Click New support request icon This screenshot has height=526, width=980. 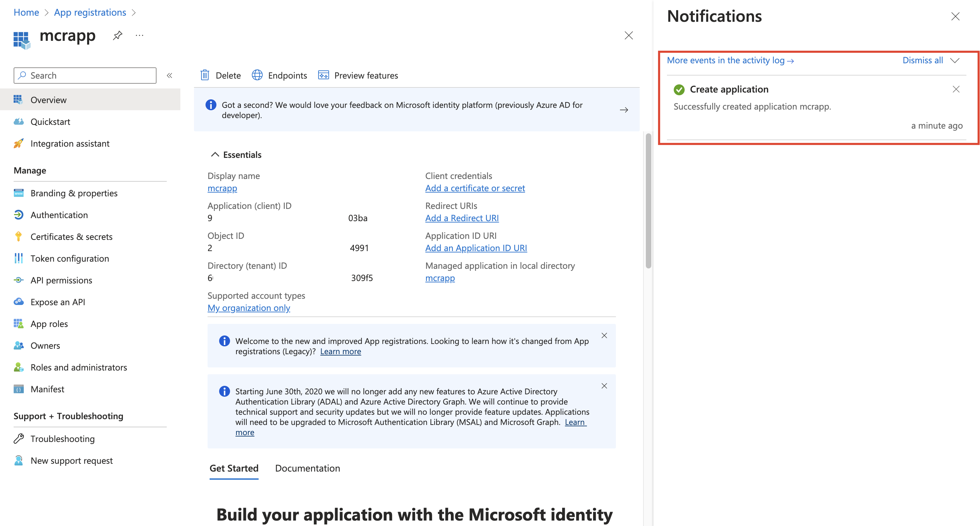(18, 460)
